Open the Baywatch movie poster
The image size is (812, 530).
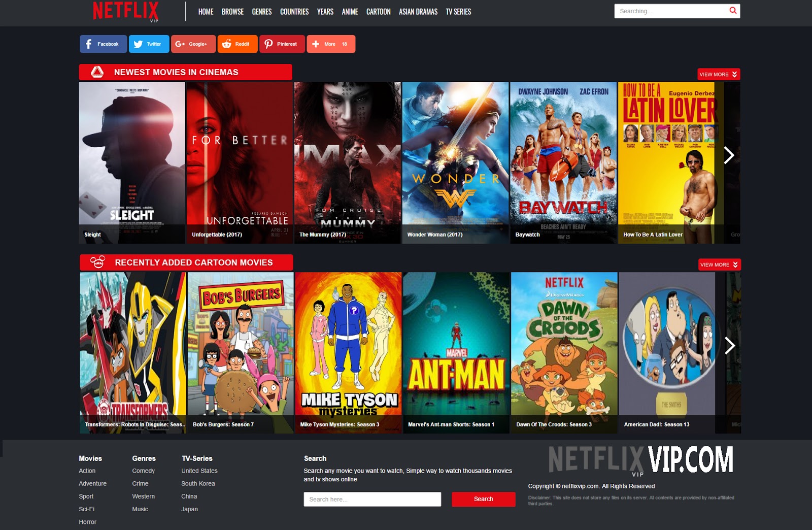[x=563, y=163]
